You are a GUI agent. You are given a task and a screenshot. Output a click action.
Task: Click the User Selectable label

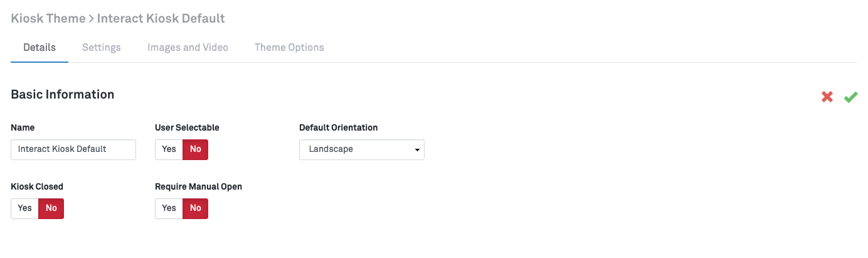click(187, 127)
